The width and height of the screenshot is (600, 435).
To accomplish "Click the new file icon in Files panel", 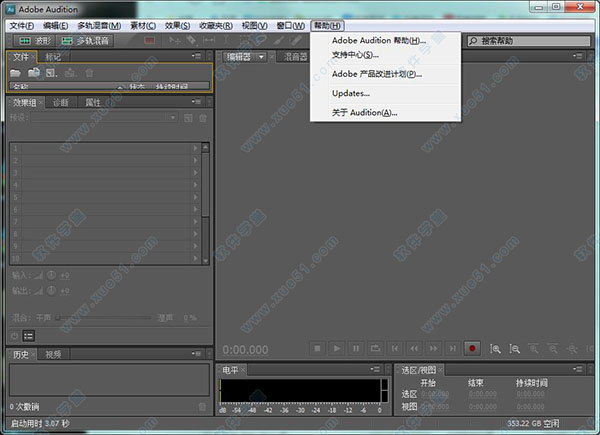I will [x=51, y=73].
